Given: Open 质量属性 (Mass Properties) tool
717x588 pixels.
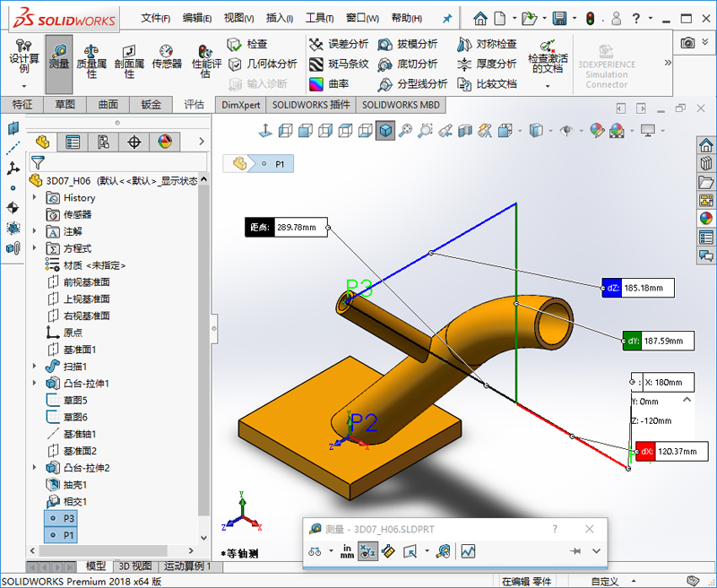Looking at the screenshot, I should [91, 63].
